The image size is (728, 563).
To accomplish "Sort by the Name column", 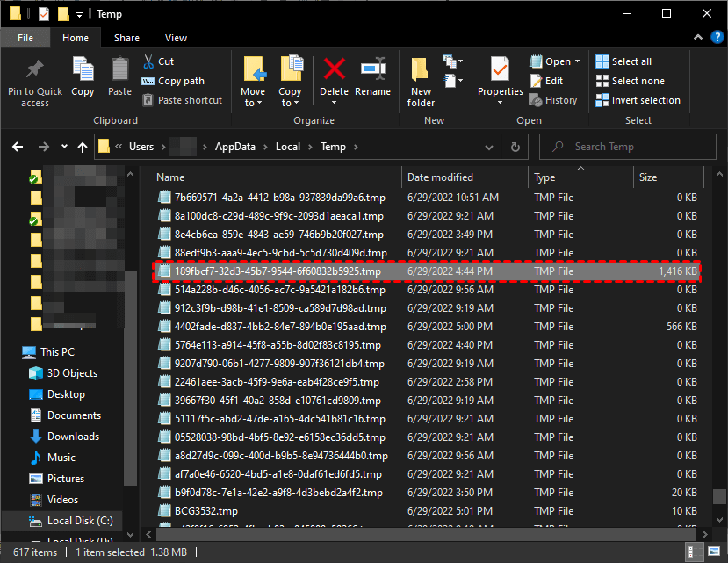I will tap(170, 177).
